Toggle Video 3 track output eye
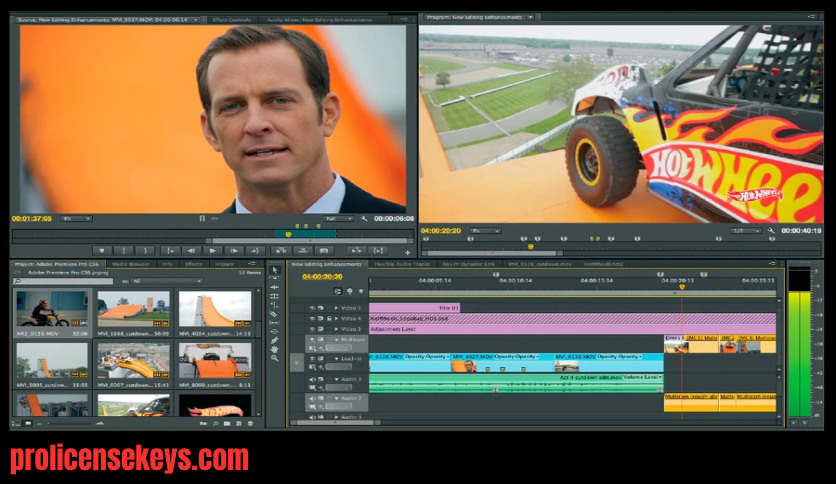 click(312, 329)
